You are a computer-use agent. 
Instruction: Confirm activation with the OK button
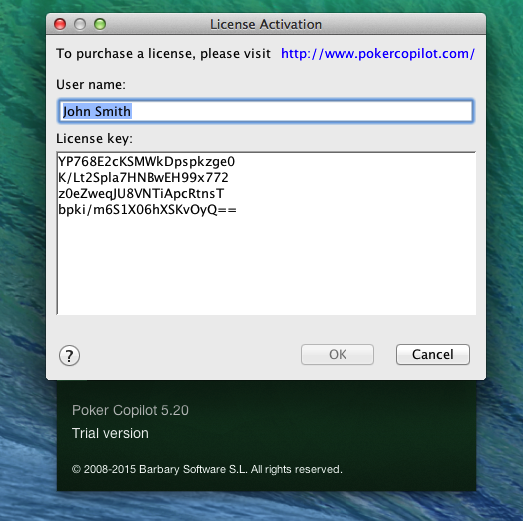[x=337, y=355]
